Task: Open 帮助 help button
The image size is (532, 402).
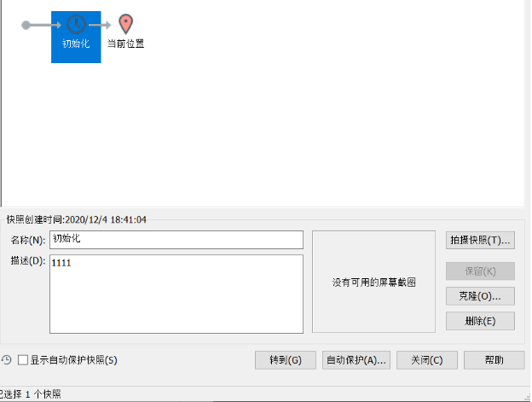Action: 494,360
